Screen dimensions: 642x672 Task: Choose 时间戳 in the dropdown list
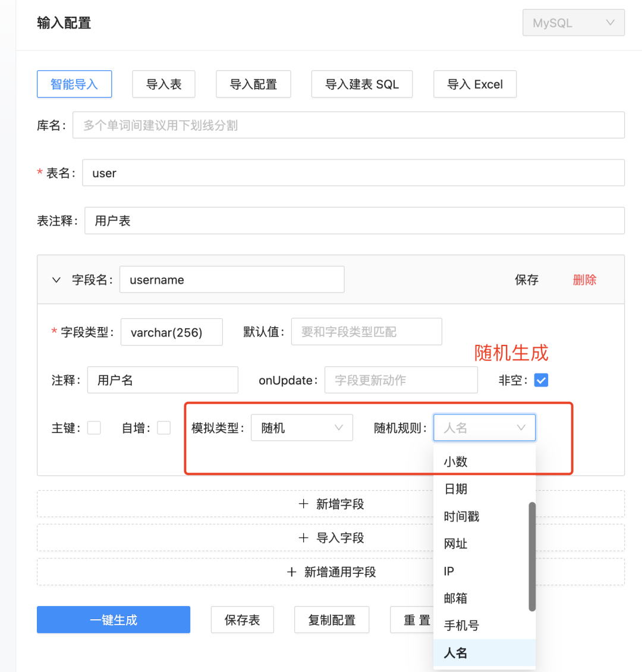pos(461,516)
